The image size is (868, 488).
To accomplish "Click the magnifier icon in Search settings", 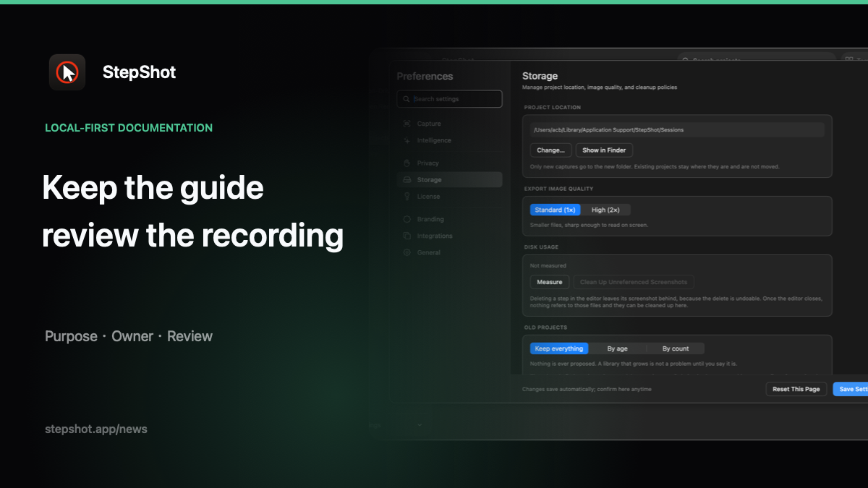I will click(x=406, y=99).
